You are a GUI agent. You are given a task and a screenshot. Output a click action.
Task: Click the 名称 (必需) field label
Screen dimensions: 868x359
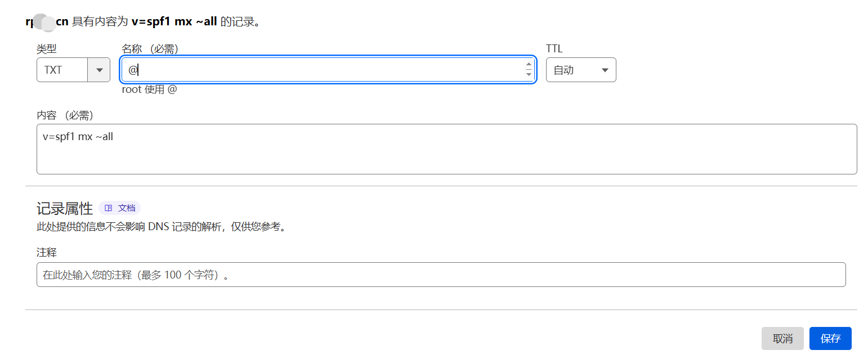[150, 49]
